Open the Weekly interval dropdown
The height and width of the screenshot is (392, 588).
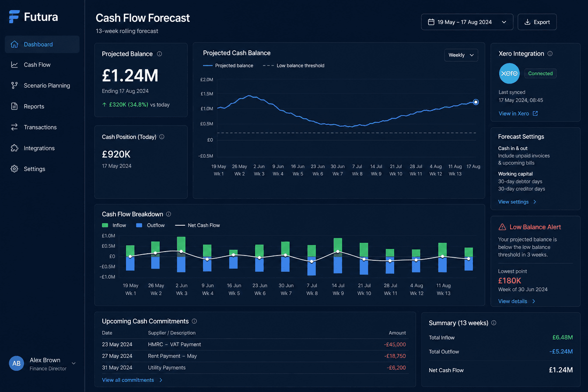461,55
